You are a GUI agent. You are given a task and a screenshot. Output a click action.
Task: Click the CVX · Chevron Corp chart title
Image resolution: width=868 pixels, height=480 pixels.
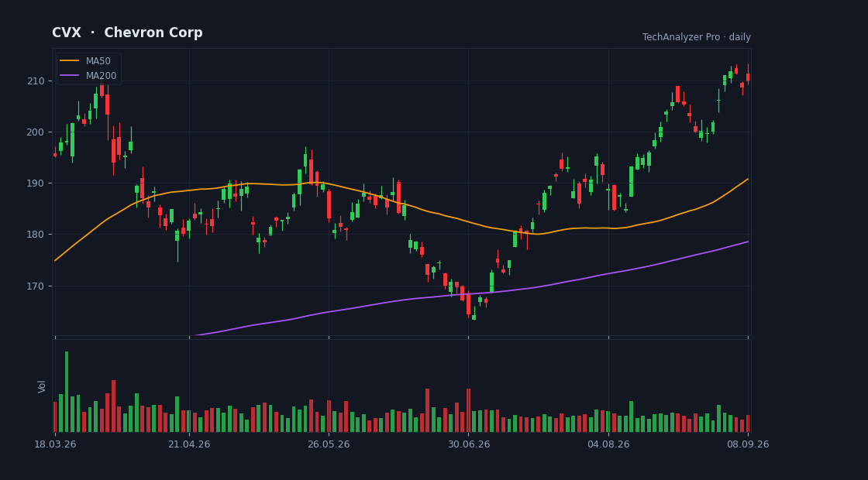click(127, 33)
